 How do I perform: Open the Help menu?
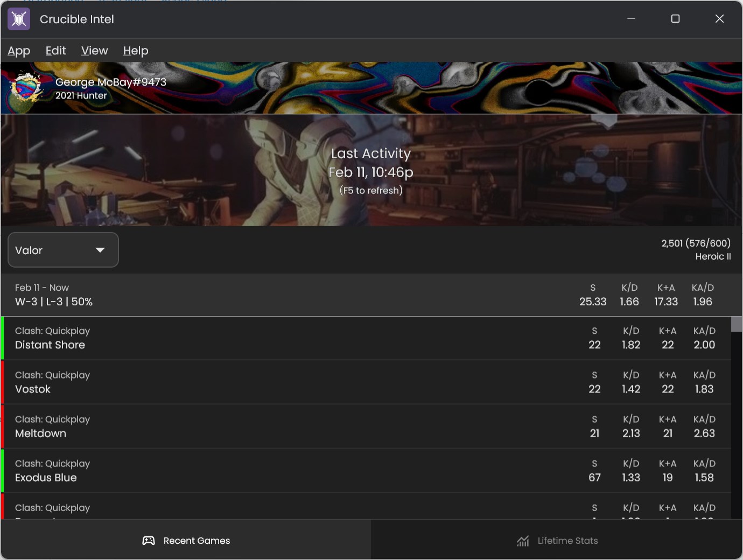point(136,51)
